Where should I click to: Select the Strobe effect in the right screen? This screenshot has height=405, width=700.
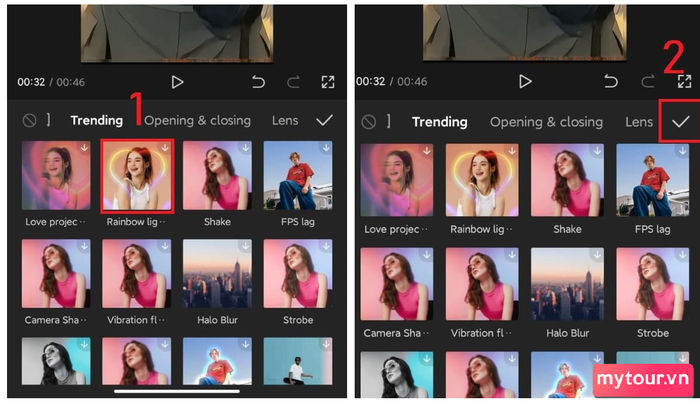coord(653,284)
